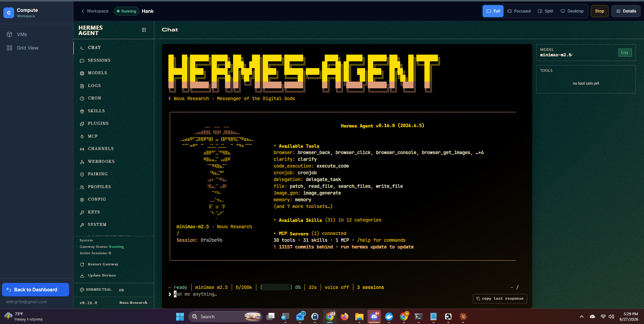Select the Split view mode
Screen dimensions: 644x324
pos(546,11)
